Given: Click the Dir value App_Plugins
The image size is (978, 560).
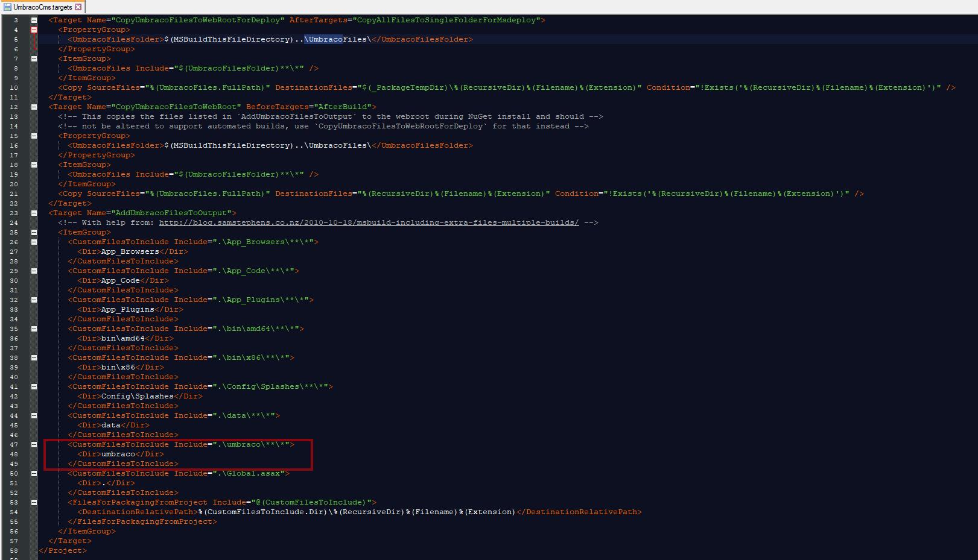Looking at the screenshot, I should (128, 309).
